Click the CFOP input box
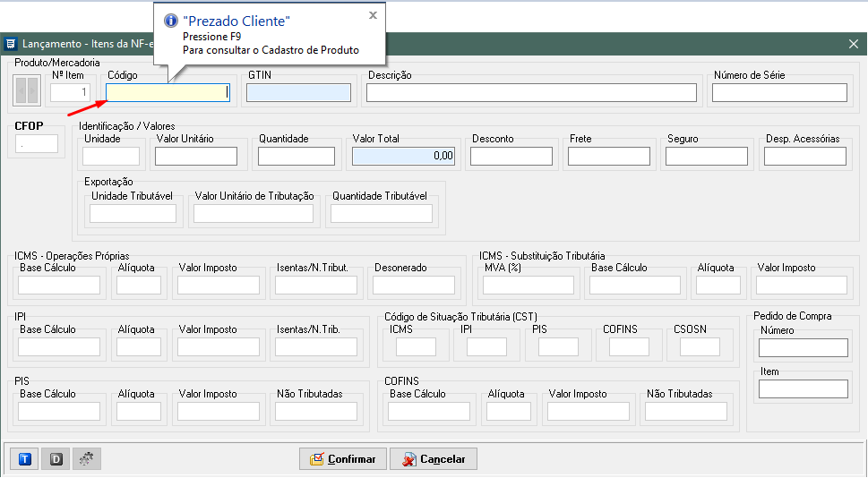The height and width of the screenshot is (478, 868). click(x=37, y=143)
